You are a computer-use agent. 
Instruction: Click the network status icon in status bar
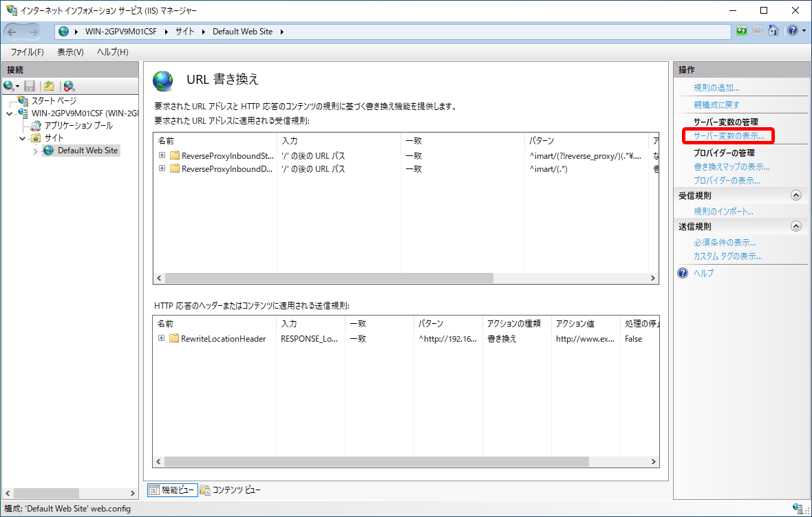pos(798,508)
